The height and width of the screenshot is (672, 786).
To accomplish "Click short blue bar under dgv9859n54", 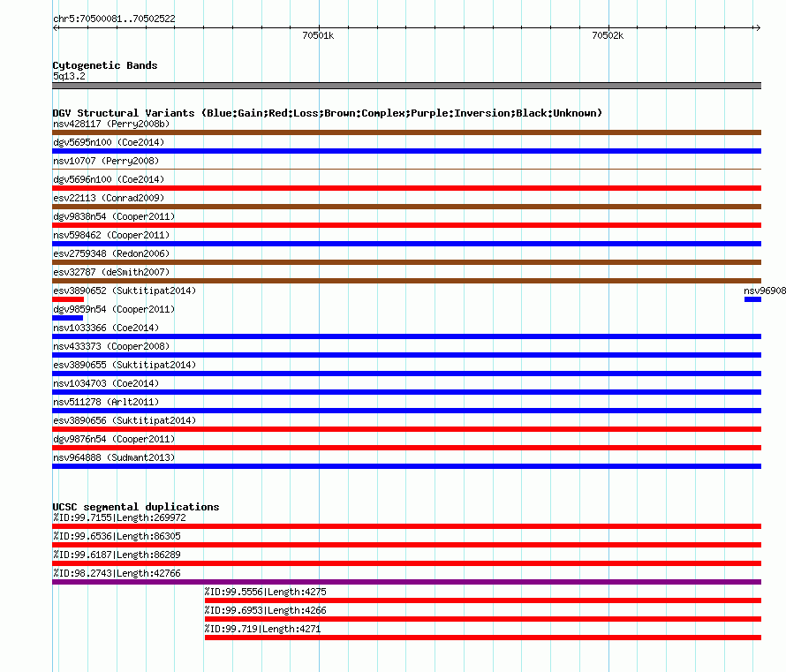I will pyautogui.click(x=68, y=318).
